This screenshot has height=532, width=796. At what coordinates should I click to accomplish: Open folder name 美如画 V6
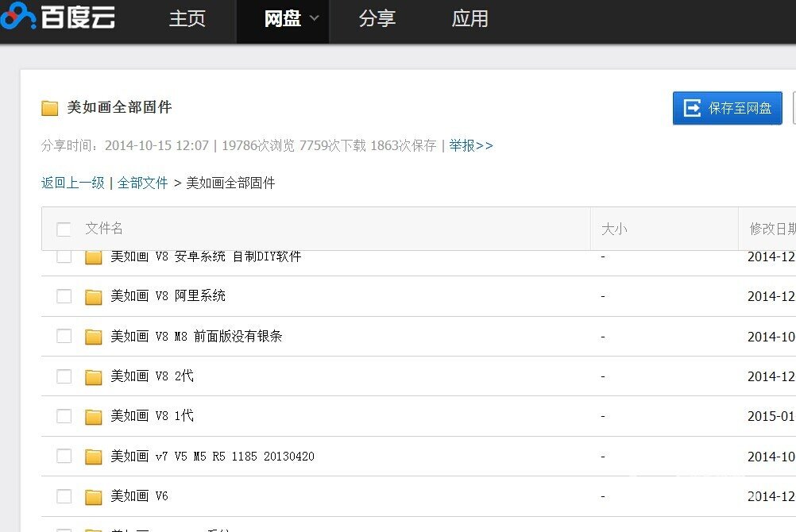click(140, 495)
